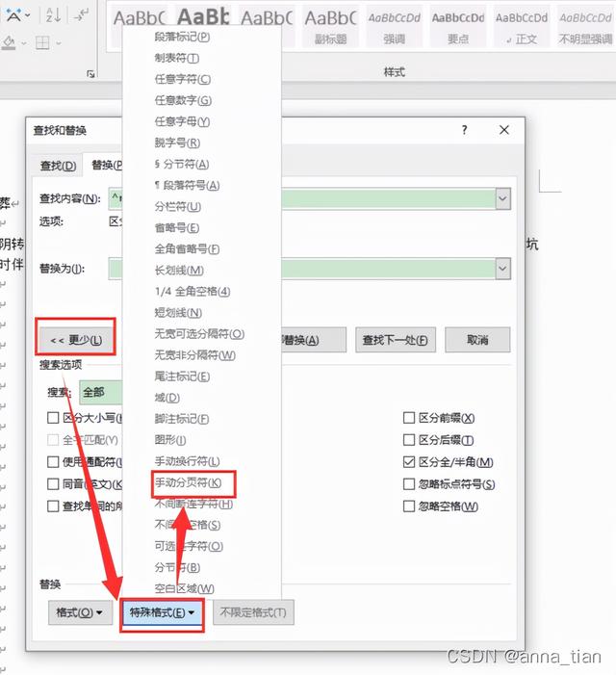Apply the 副标题 style
The height and width of the screenshot is (675, 616).
coord(330,27)
